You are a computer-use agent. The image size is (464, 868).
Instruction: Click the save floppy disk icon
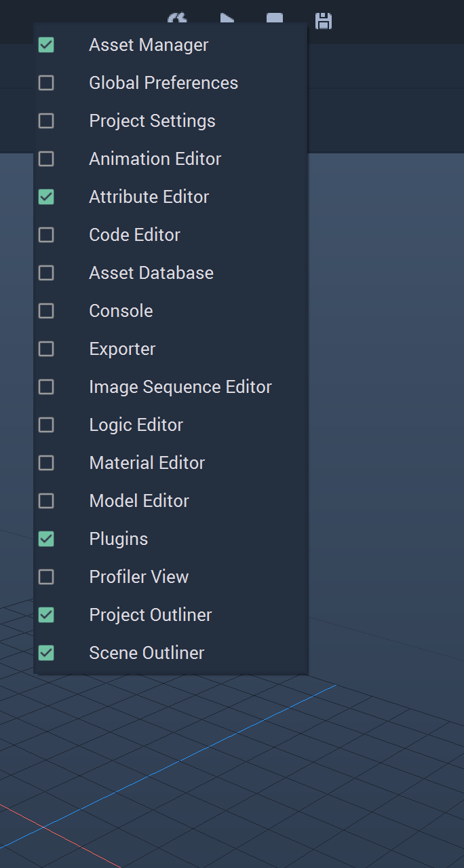324,20
